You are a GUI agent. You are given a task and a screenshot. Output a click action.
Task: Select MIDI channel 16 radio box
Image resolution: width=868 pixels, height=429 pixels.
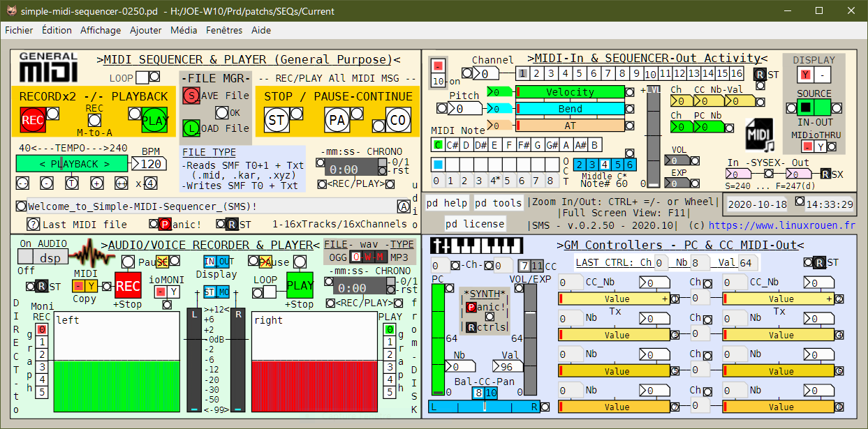[736, 73]
